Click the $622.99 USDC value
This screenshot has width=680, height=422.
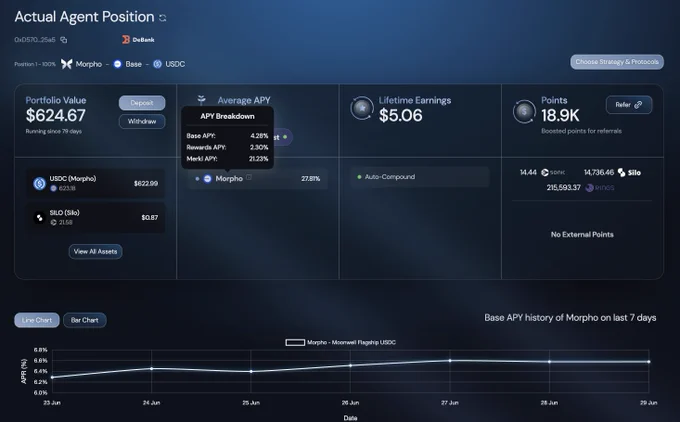[x=146, y=183]
